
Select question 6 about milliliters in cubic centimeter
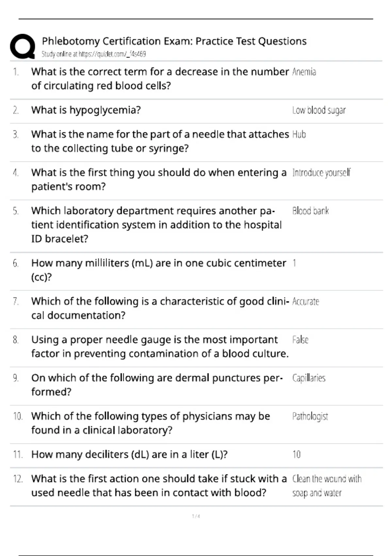point(159,270)
